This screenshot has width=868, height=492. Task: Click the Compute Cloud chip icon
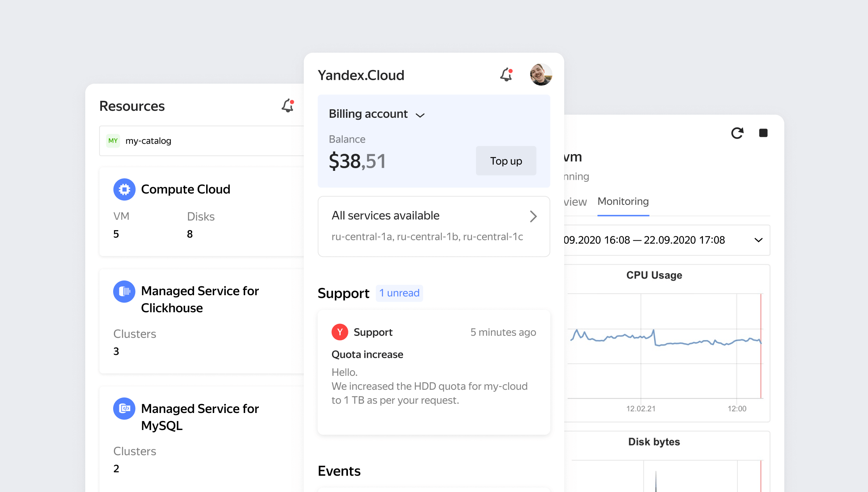coord(124,189)
